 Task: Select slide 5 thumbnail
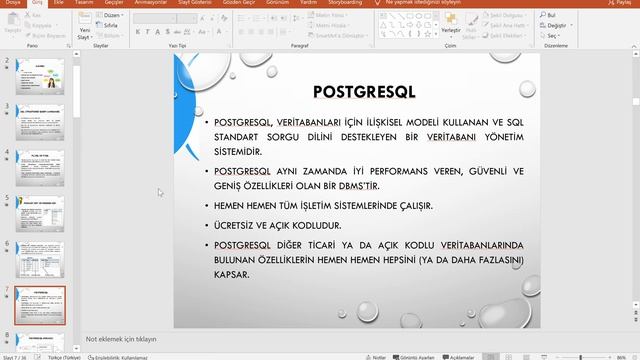[x=40, y=214]
